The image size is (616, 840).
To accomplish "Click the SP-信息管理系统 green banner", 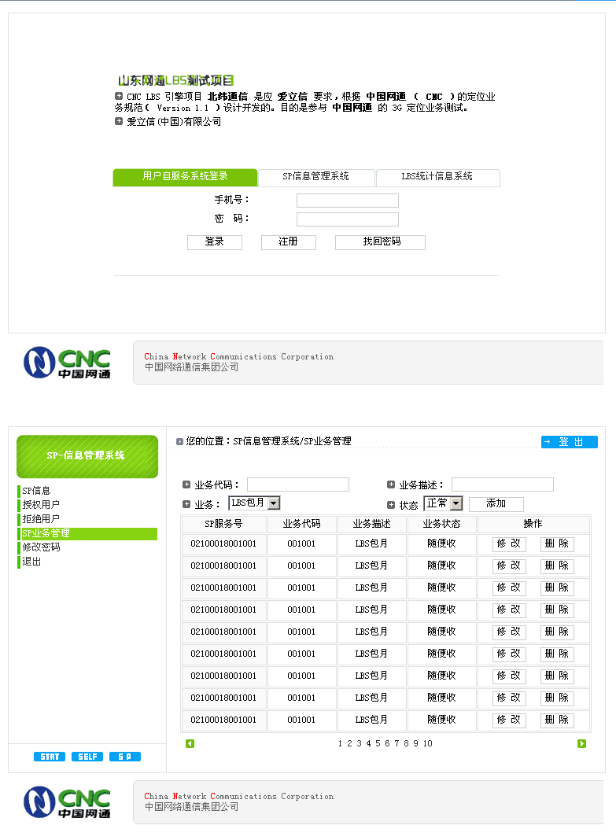I will coord(87,456).
